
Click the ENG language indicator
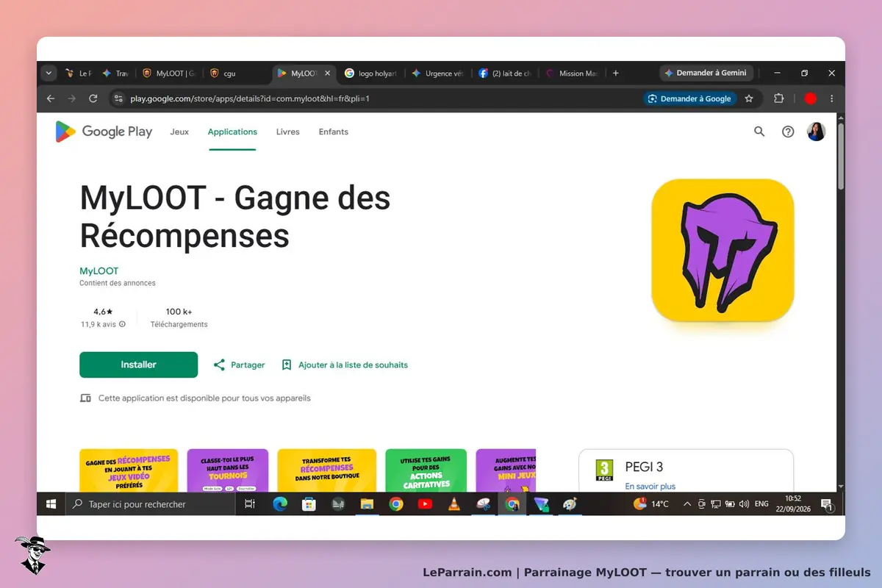point(761,504)
